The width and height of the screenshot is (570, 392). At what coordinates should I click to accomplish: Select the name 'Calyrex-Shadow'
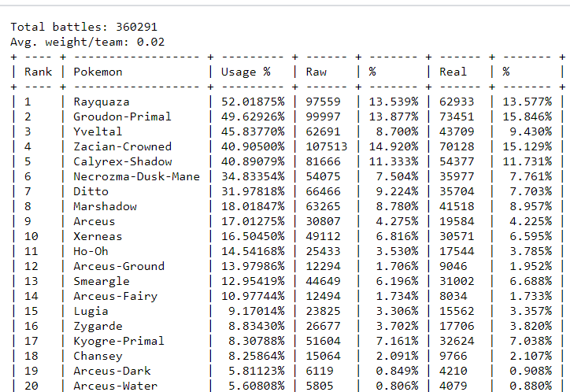tap(123, 161)
